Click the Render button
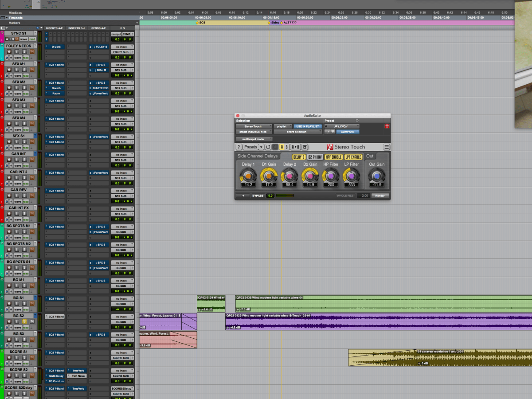 coord(380,196)
